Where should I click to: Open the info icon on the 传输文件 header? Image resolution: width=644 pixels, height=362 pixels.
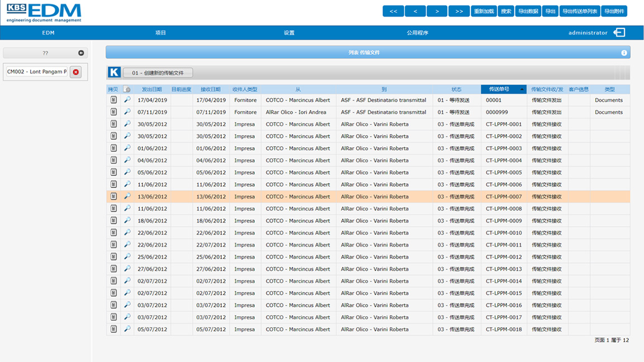[x=624, y=52]
